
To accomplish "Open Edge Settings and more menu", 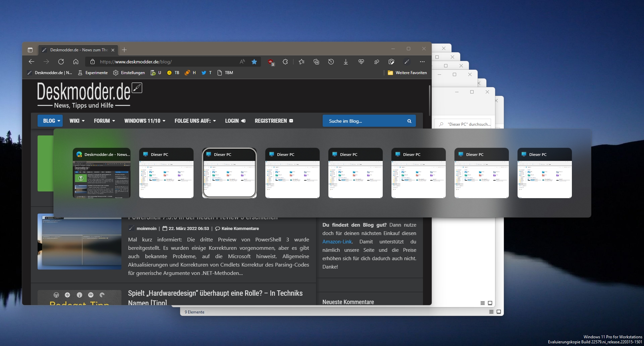I will click(422, 62).
